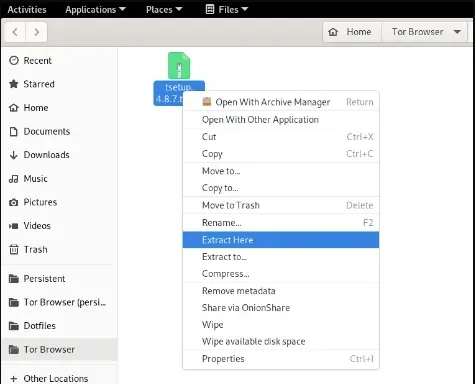
Task: Click Activities in the top bar
Action: point(27,10)
